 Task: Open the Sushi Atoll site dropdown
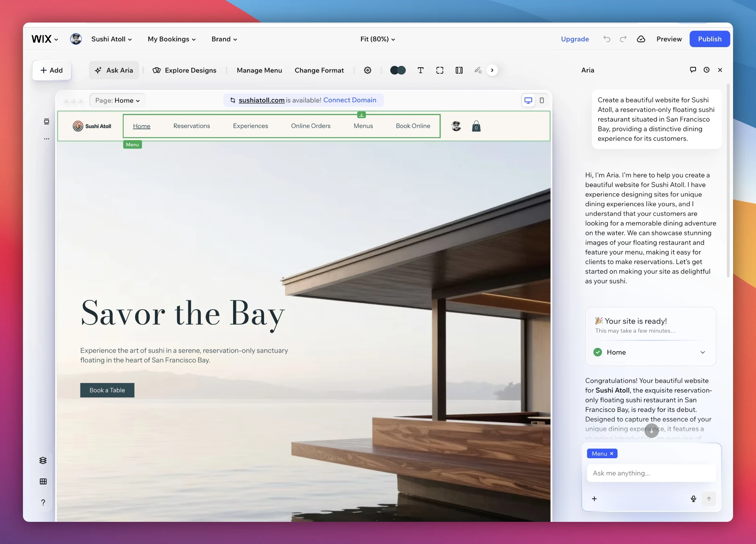(x=112, y=39)
